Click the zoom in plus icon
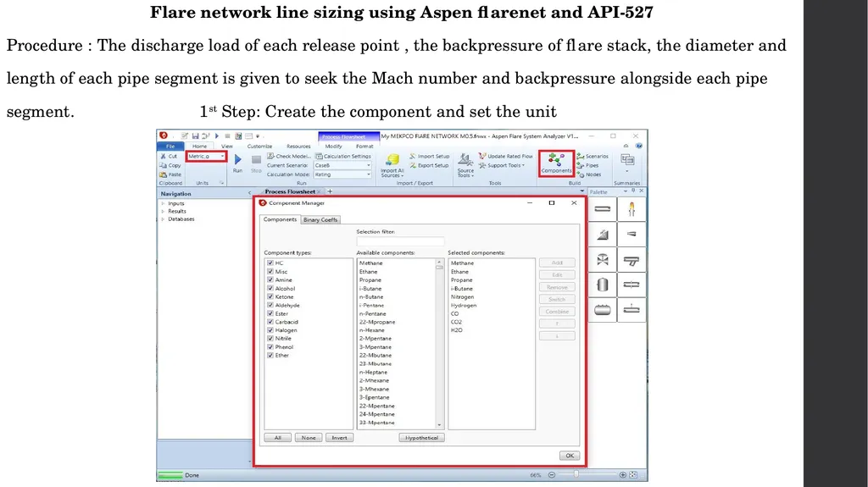Viewport: 868px width, 487px height. (x=623, y=475)
